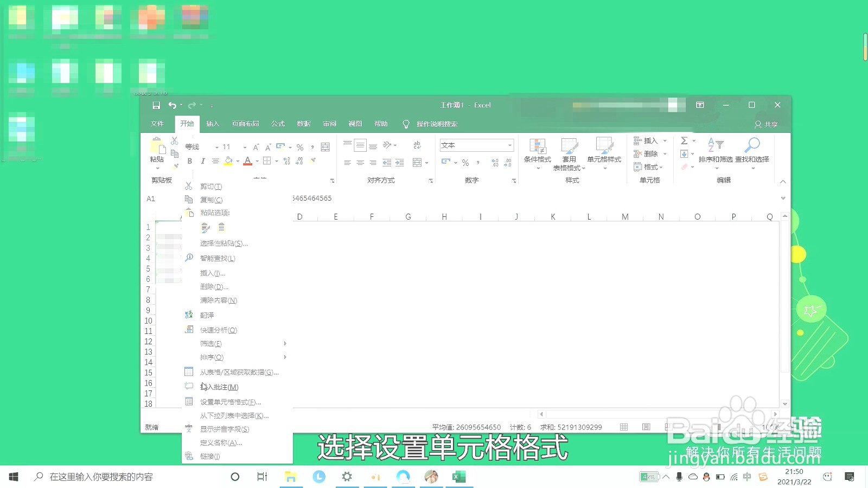Click the Merge and center icon
868x488 pixels.
(x=417, y=163)
